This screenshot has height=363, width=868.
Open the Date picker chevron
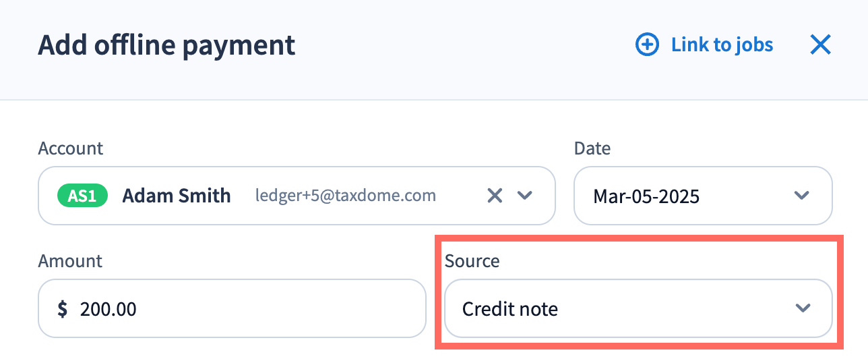click(801, 196)
